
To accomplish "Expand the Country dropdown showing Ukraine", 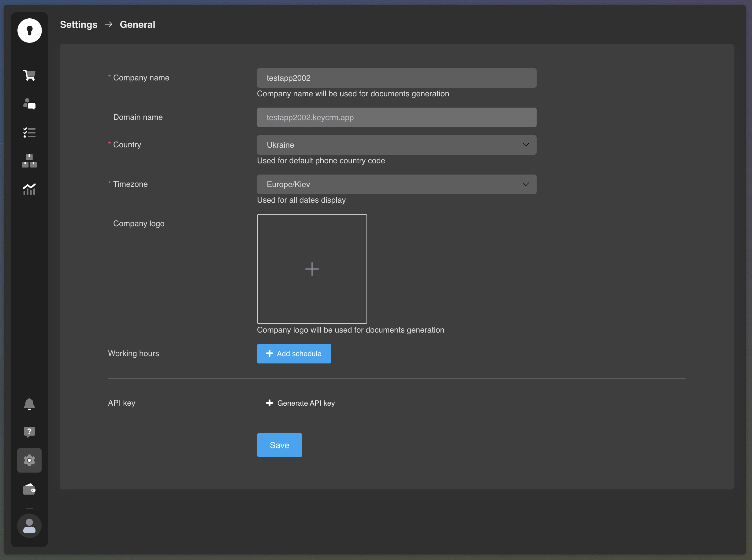I will tap(396, 145).
